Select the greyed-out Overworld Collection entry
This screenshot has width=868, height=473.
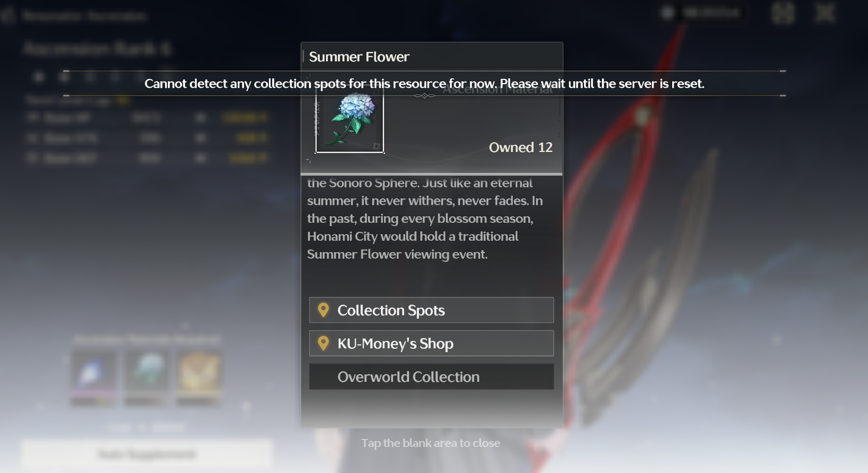(x=431, y=376)
